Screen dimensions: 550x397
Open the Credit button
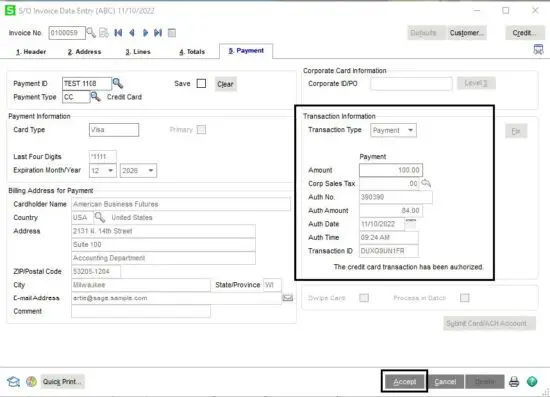coord(524,33)
